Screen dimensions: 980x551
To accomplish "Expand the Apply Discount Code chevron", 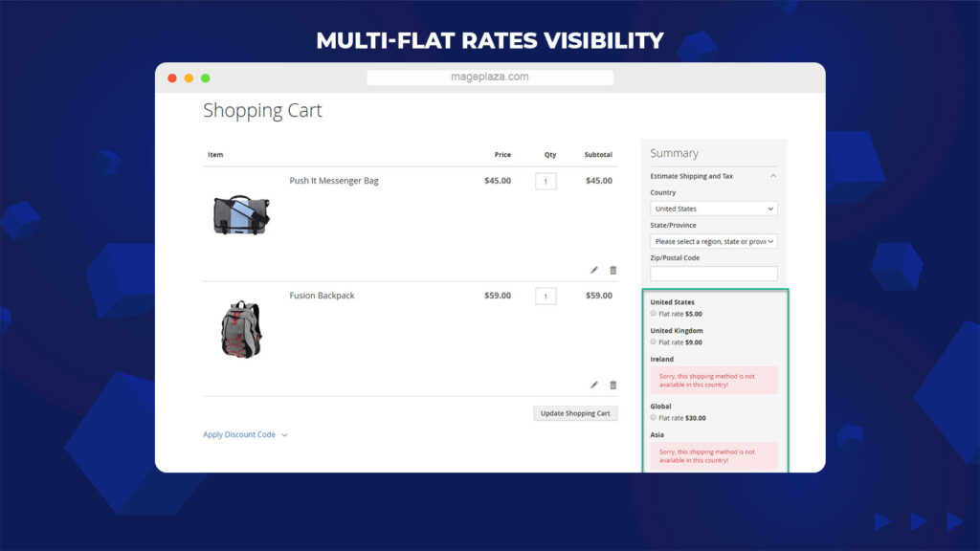I will (x=284, y=435).
